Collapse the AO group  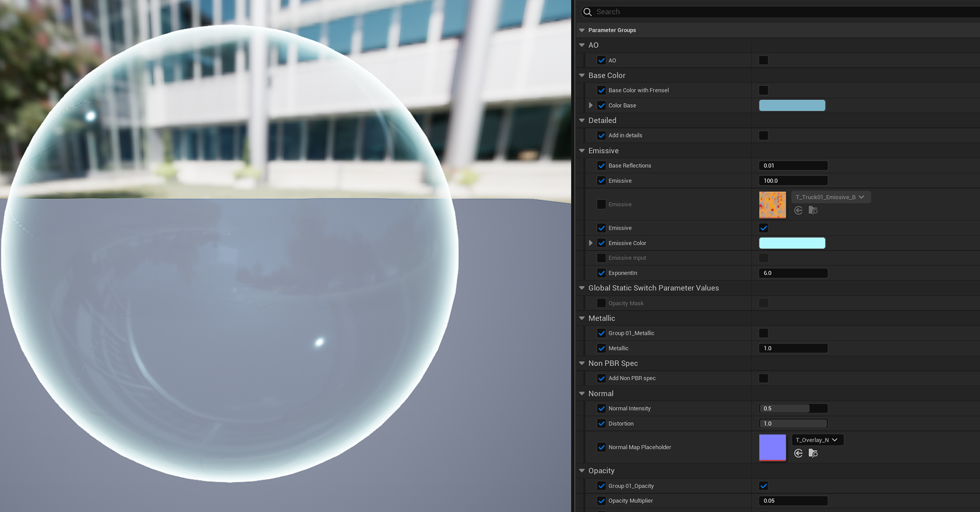tap(582, 45)
